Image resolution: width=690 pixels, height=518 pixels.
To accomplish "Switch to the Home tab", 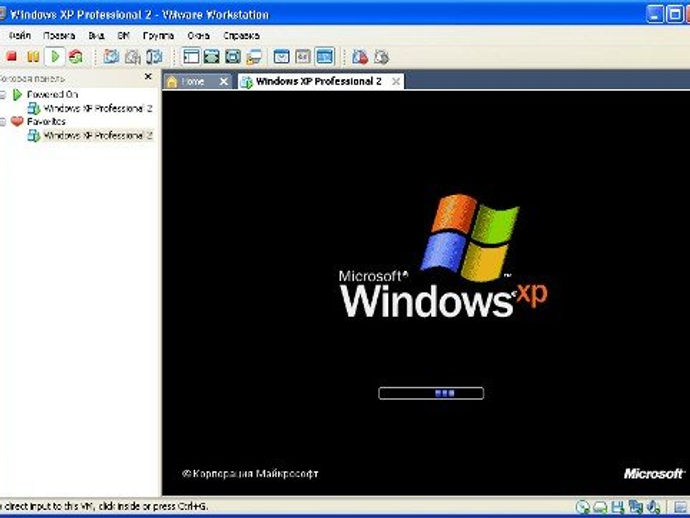I will click(192, 81).
